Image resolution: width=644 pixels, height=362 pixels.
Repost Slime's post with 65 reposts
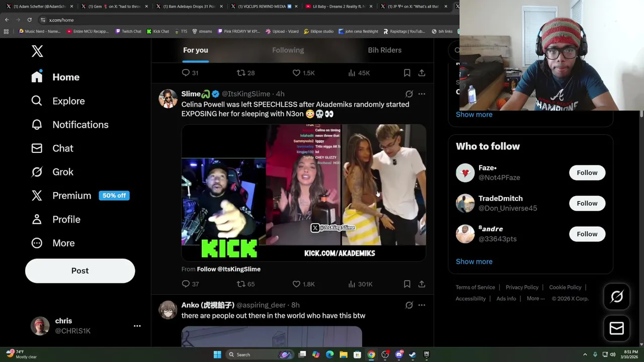pyautogui.click(x=246, y=284)
